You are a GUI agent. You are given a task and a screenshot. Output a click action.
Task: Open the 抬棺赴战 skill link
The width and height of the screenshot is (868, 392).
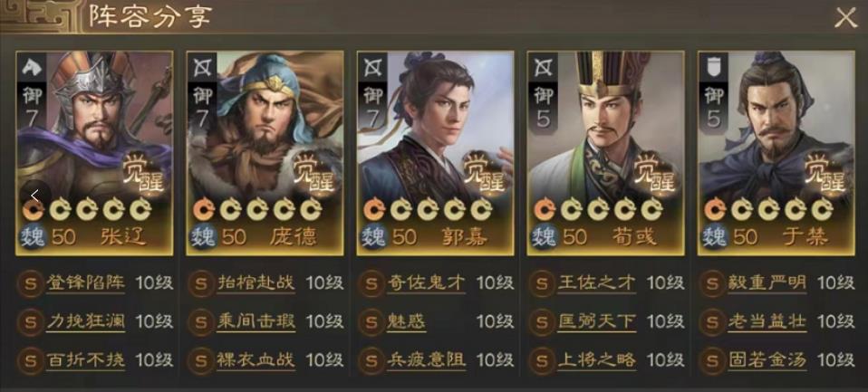click(256, 283)
